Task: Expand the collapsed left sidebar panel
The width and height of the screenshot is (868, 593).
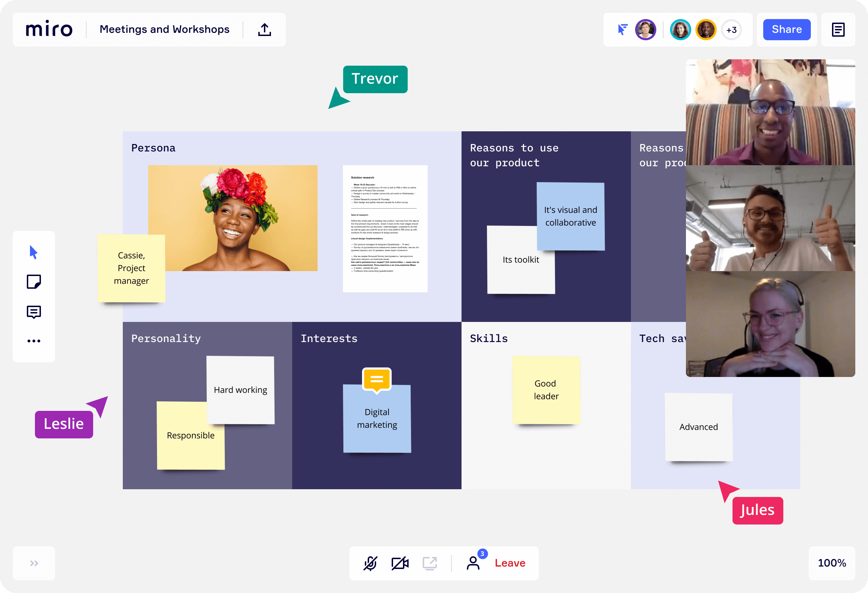Action: point(34,563)
